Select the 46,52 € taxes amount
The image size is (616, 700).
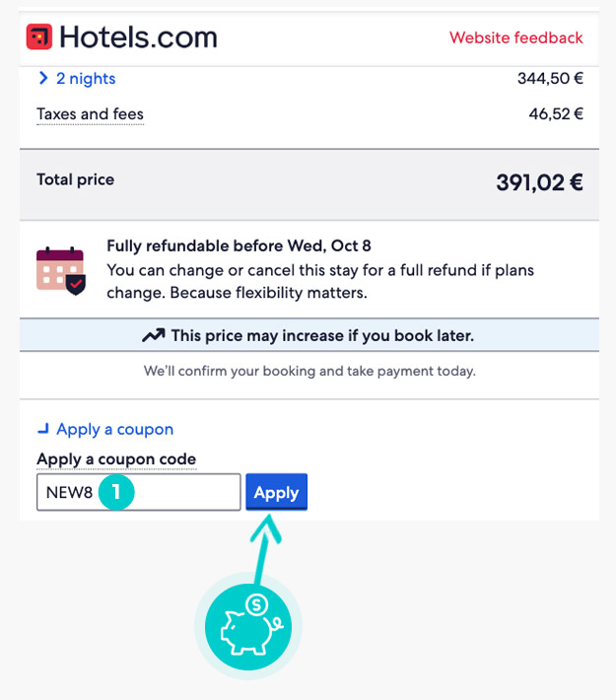click(556, 114)
